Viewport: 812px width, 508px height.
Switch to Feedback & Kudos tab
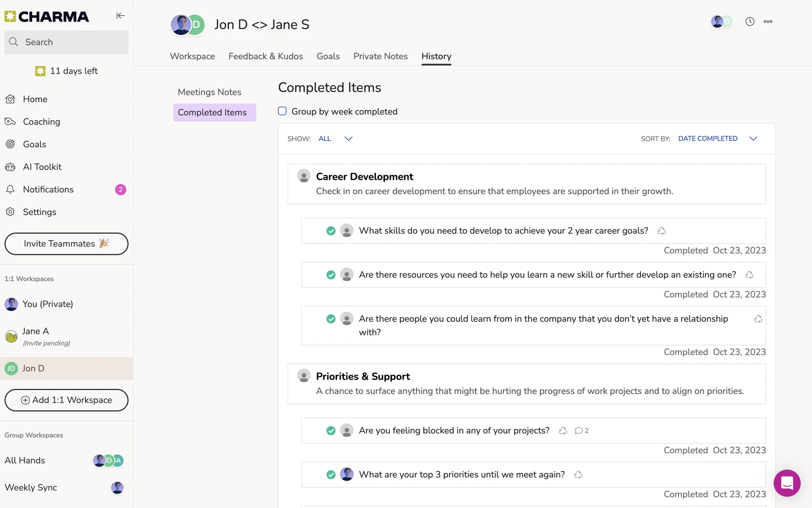(266, 56)
